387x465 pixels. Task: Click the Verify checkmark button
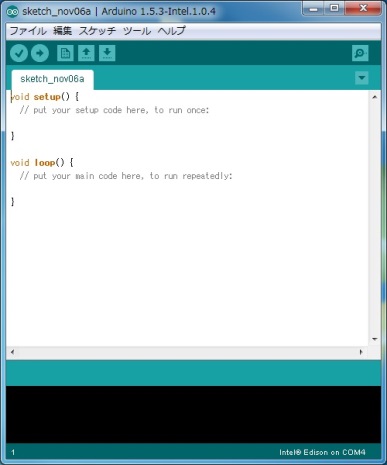pyautogui.click(x=19, y=53)
